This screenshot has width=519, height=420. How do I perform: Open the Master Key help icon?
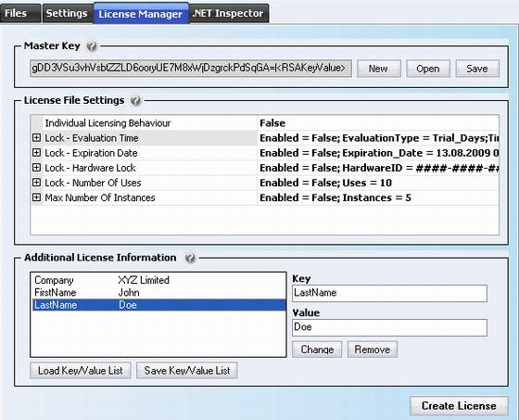(x=92, y=46)
